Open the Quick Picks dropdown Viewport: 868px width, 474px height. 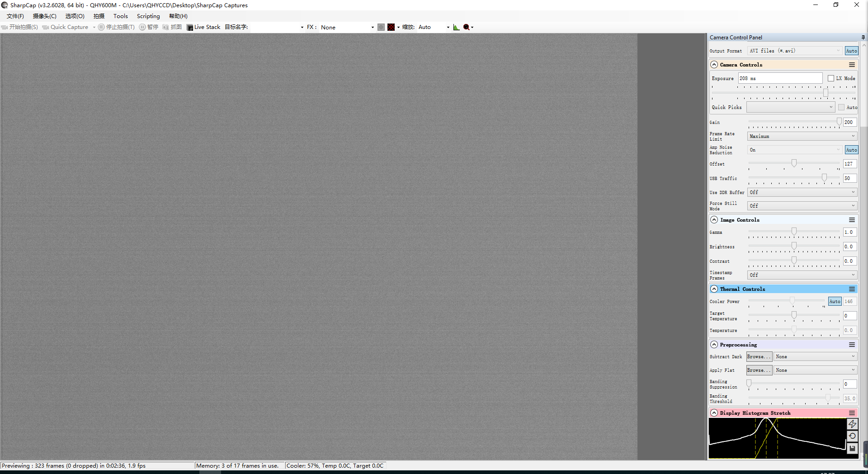(x=790, y=107)
